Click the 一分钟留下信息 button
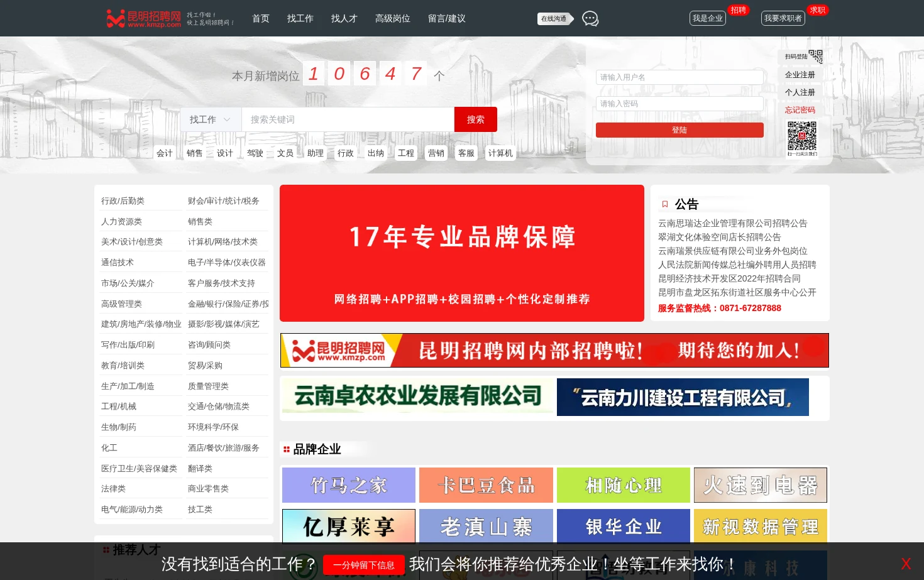 pos(364,565)
